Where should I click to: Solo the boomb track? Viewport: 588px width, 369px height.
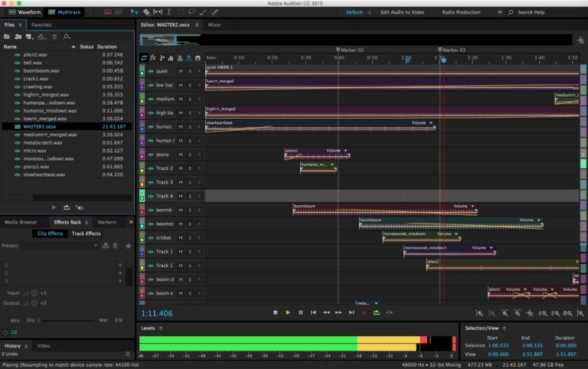pos(190,210)
